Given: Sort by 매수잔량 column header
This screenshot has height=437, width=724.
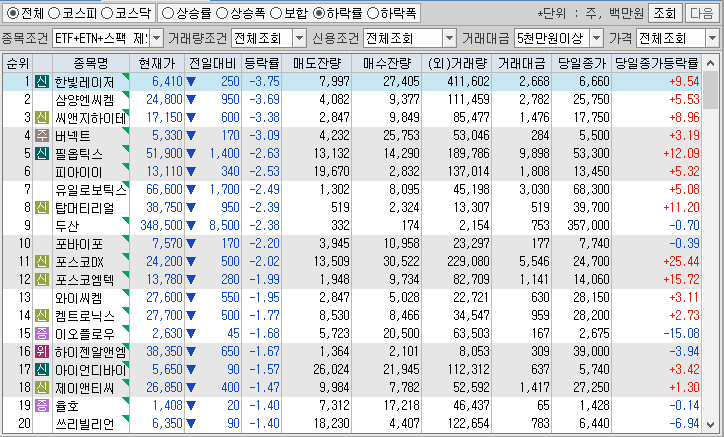Looking at the screenshot, I should pos(386,63).
